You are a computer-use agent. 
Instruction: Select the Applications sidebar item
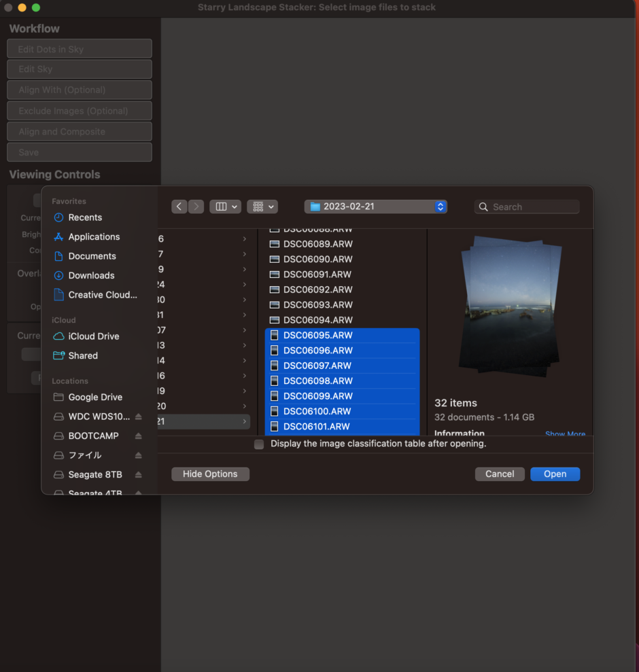pyautogui.click(x=94, y=236)
